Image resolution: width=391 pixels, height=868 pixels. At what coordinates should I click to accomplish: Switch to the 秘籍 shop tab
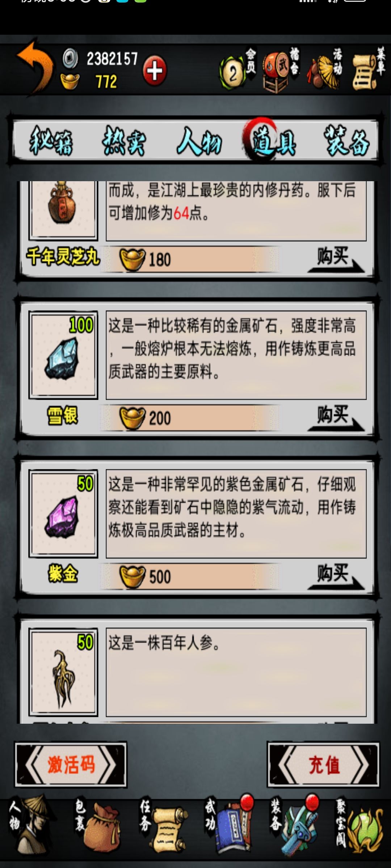coord(51,141)
